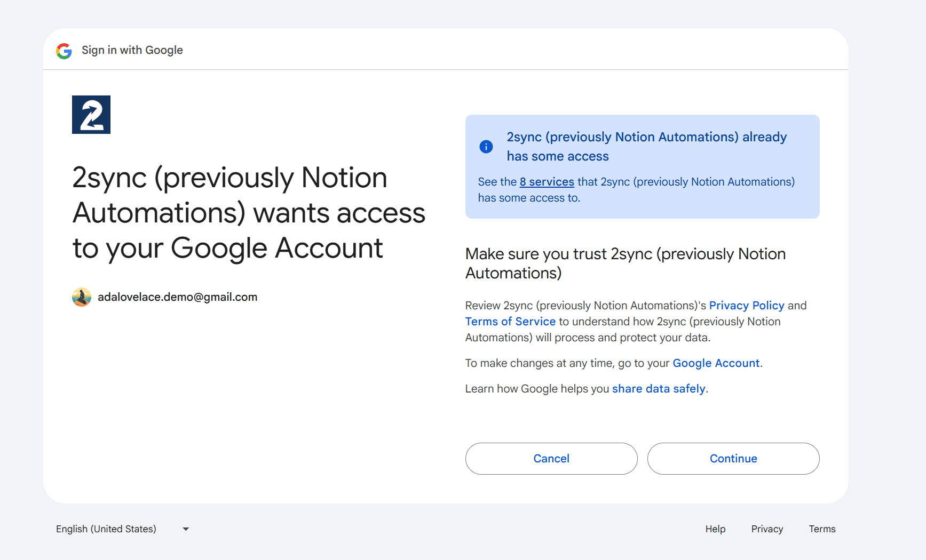
Task: Click the Continue button
Action: [733, 459]
